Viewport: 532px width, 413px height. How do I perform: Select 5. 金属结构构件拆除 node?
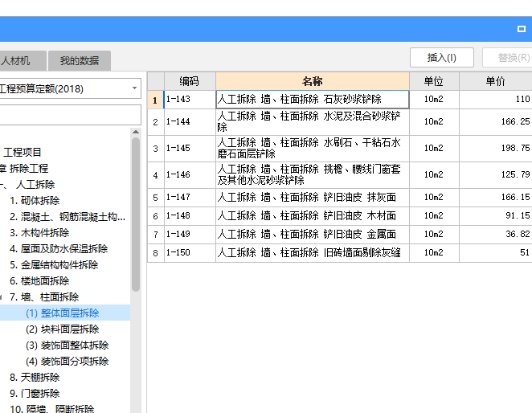point(54,264)
